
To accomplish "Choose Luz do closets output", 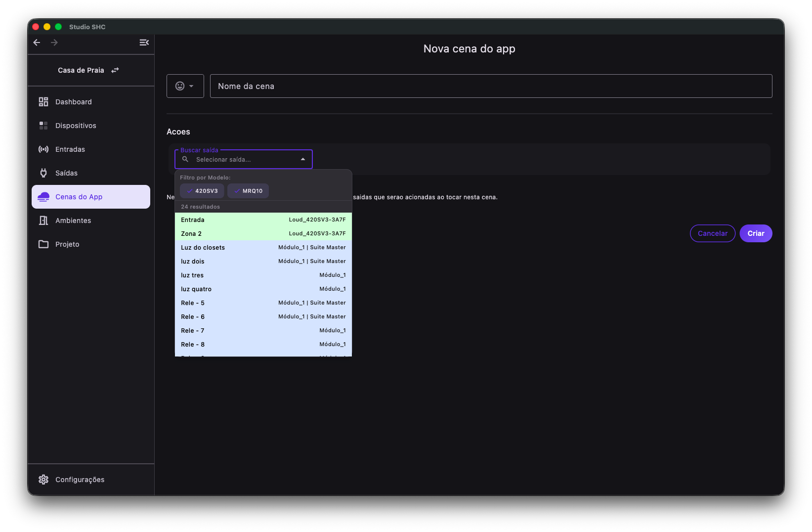I will (263, 247).
